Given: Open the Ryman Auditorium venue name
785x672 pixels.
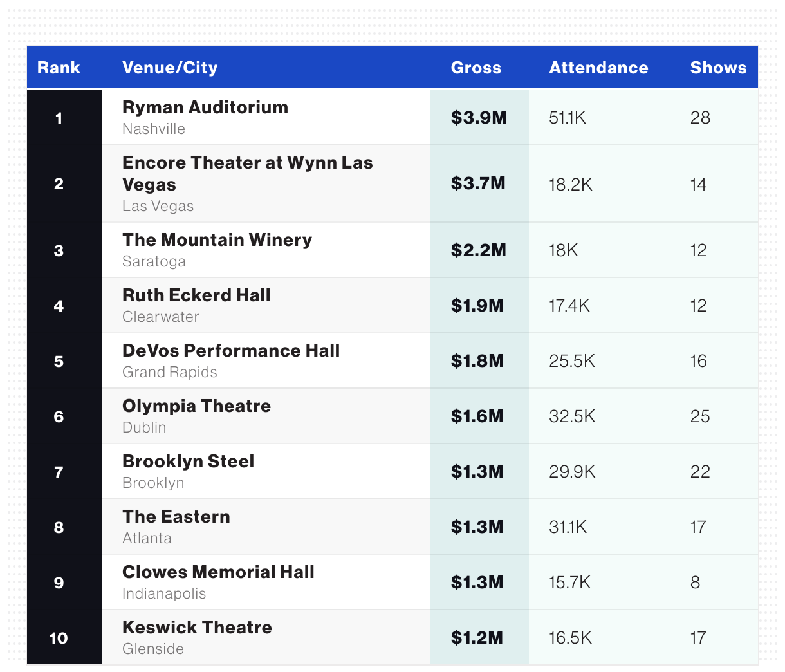Looking at the screenshot, I should point(205,107).
